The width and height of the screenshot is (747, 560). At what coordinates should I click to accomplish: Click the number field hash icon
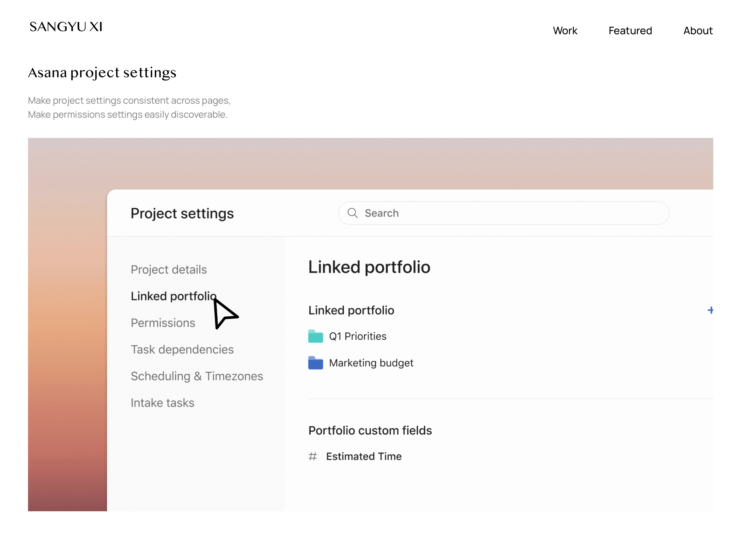click(x=313, y=456)
